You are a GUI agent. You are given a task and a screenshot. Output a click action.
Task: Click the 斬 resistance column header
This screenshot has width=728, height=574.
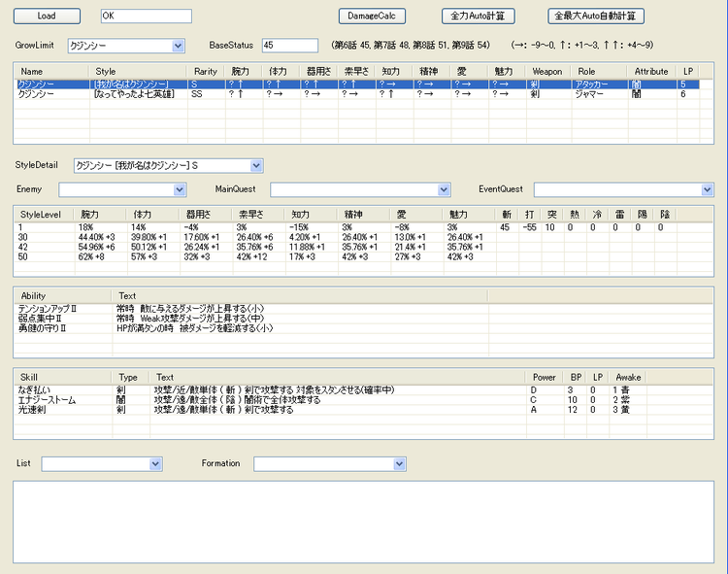(x=507, y=215)
